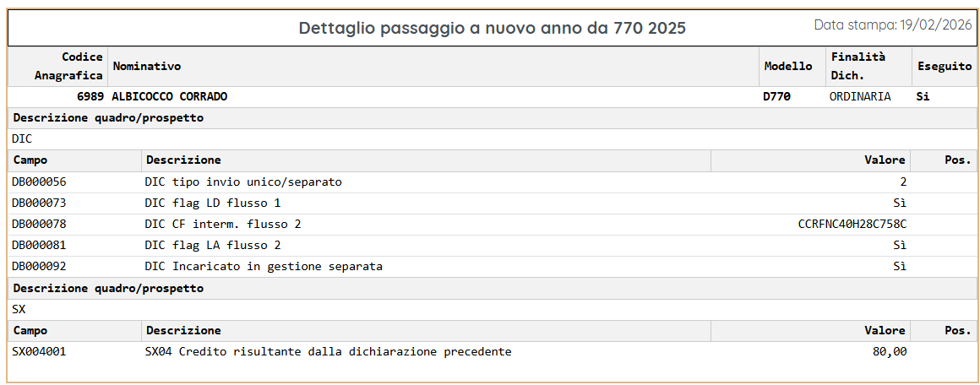The height and width of the screenshot is (385, 980).
Task: Click the registry code 6989
Action: pyautogui.click(x=90, y=97)
